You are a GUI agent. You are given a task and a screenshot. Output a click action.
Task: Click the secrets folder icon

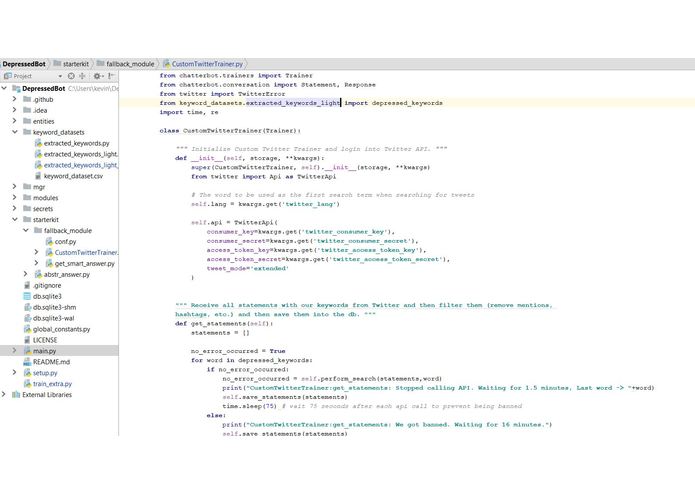click(x=27, y=208)
